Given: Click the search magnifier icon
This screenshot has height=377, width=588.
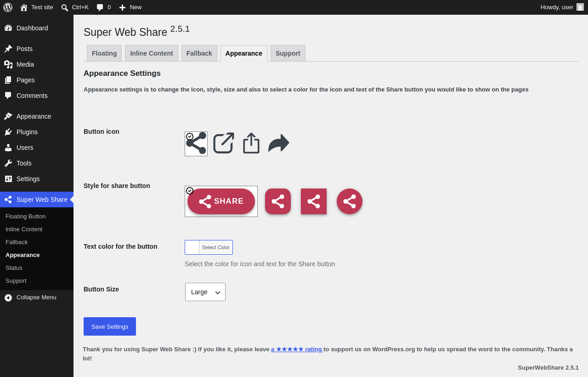Looking at the screenshot, I should pos(65,7).
